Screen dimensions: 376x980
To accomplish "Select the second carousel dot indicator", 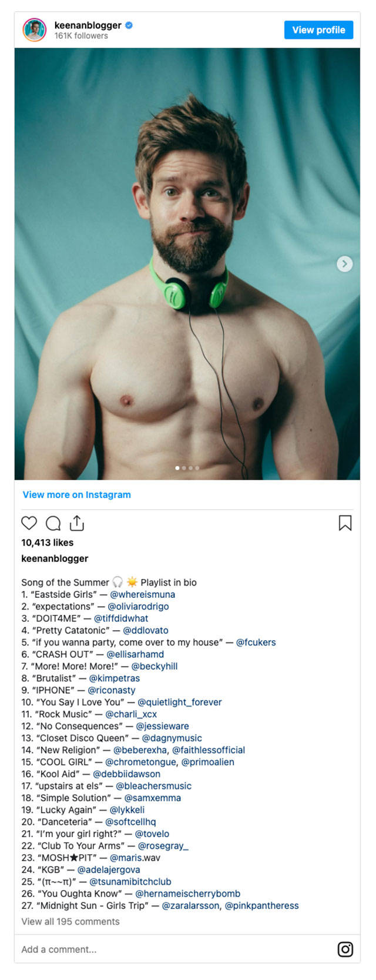I will point(184,468).
